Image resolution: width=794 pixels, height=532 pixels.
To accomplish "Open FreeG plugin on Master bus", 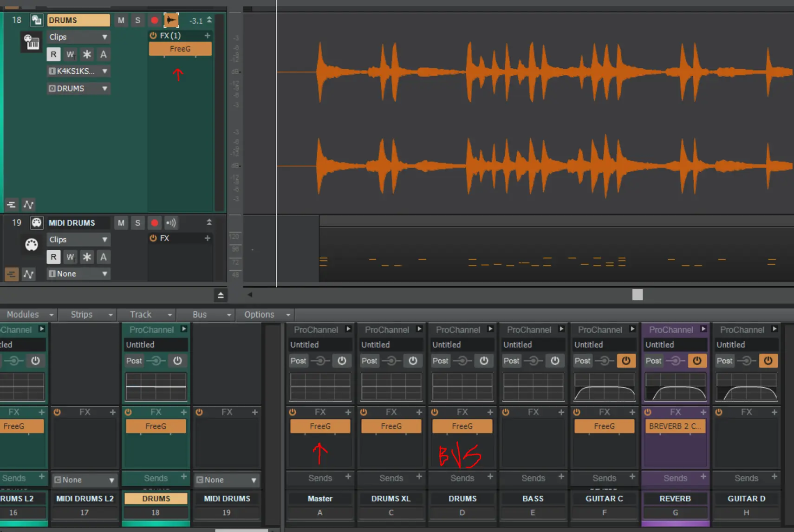I will point(320,426).
